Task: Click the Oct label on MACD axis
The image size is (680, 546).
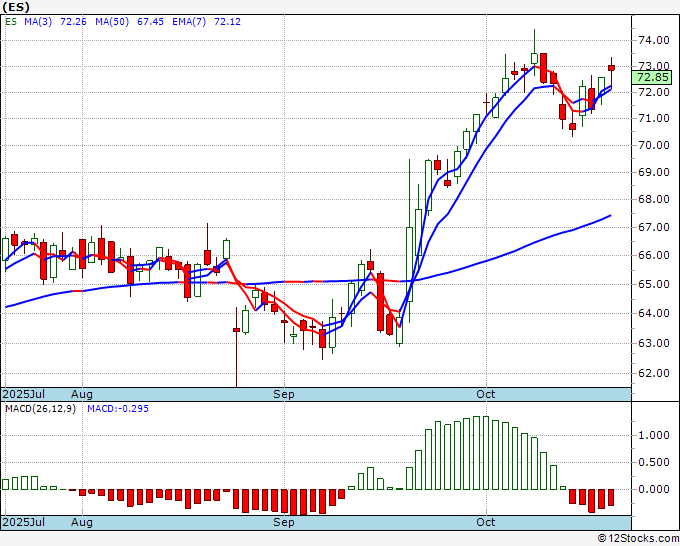Action: pyautogui.click(x=486, y=522)
